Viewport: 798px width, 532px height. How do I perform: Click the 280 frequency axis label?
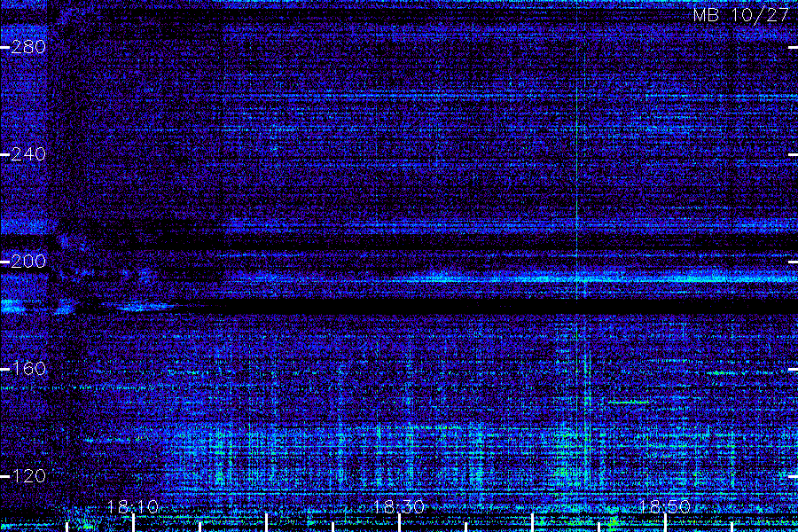click(x=28, y=47)
